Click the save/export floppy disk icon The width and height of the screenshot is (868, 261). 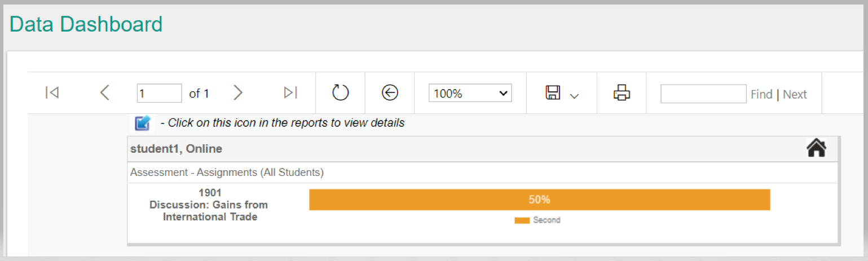tap(553, 93)
